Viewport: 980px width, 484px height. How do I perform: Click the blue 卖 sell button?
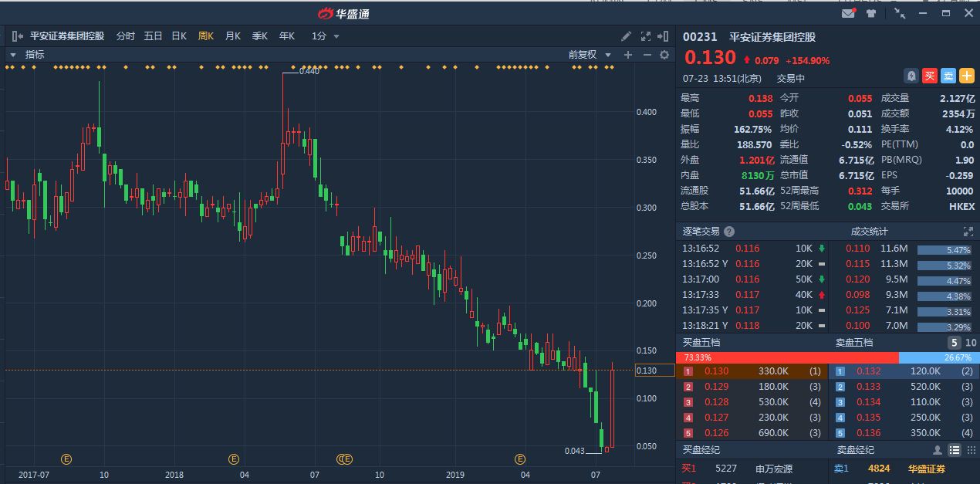tap(948, 76)
